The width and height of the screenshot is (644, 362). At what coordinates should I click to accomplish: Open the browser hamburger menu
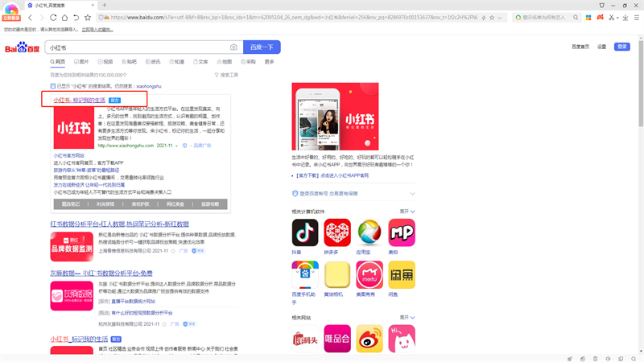tap(637, 18)
